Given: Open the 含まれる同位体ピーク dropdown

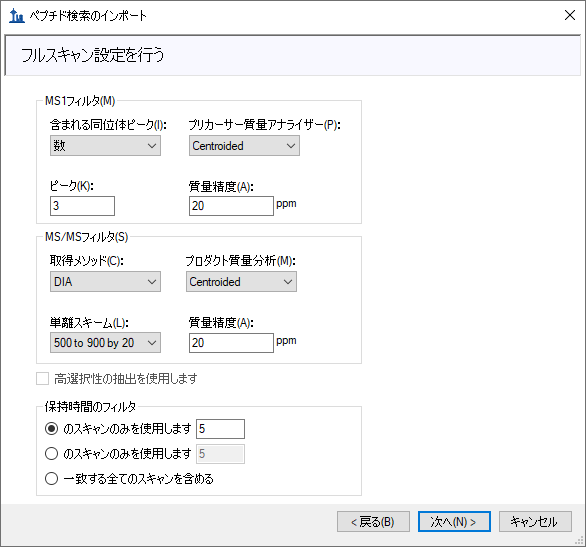Looking at the screenshot, I should click(x=105, y=146).
